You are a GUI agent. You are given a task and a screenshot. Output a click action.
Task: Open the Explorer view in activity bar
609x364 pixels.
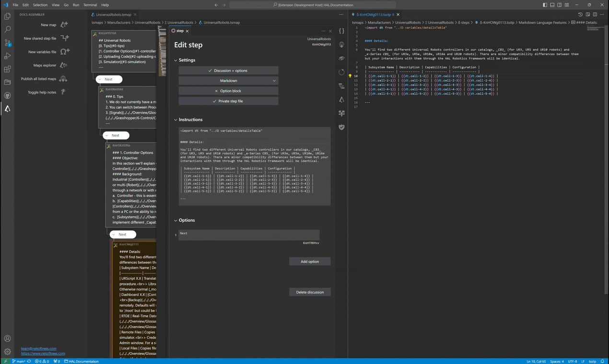[7, 16]
